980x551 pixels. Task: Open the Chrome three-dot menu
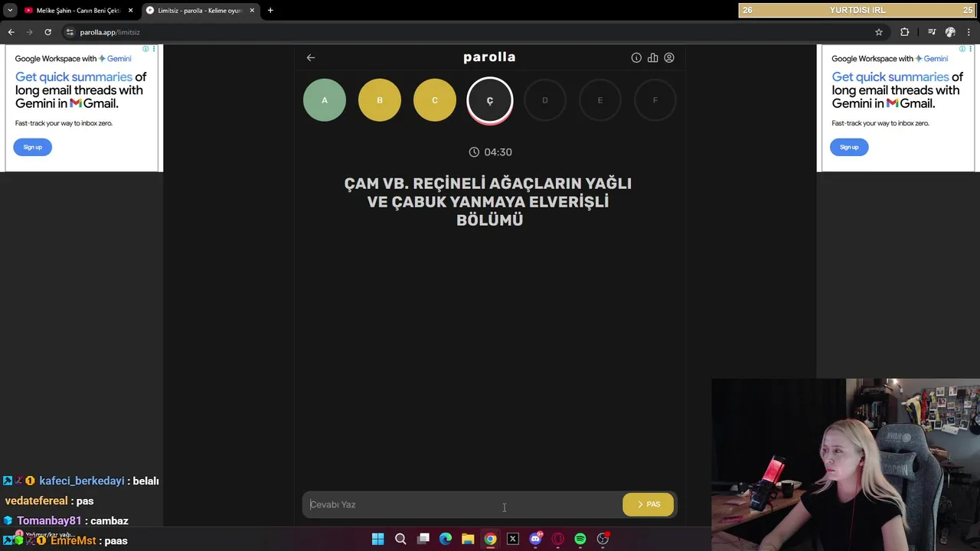[x=969, y=32]
